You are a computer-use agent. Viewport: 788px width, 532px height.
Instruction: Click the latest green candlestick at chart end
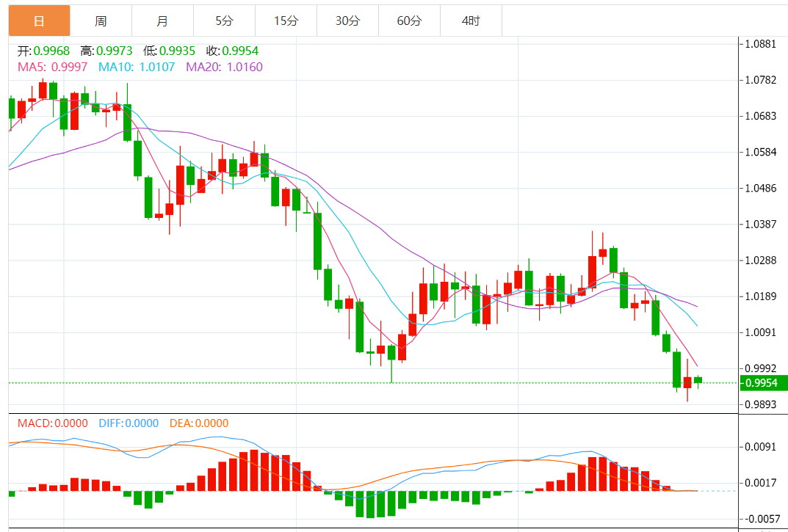click(x=698, y=380)
